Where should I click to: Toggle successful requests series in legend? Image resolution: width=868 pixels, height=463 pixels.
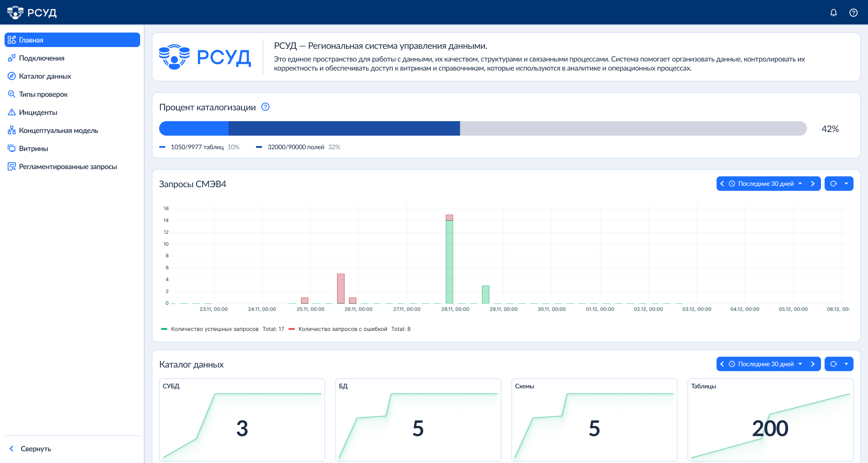215,329
